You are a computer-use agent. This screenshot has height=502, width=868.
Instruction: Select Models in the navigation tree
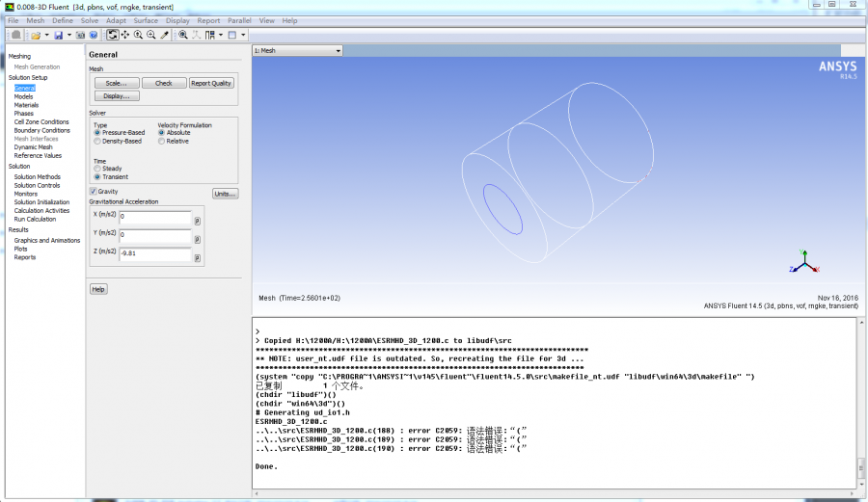tap(23, 96)
